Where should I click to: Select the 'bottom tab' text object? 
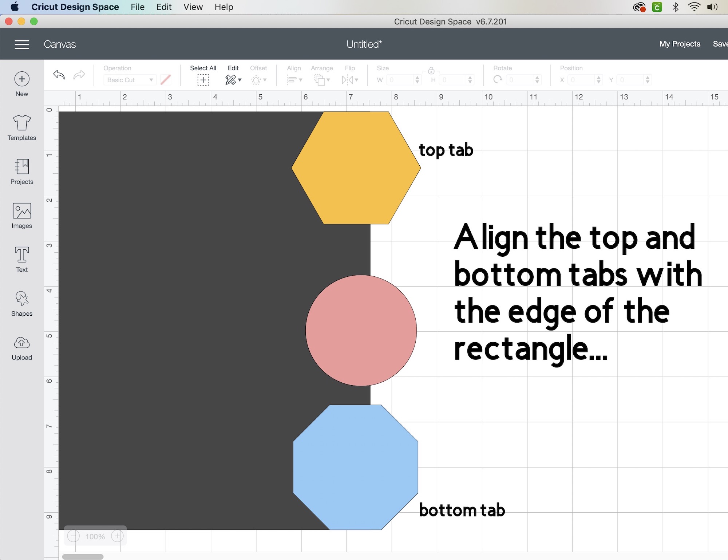pyautogui.click(x=462, y=510)
